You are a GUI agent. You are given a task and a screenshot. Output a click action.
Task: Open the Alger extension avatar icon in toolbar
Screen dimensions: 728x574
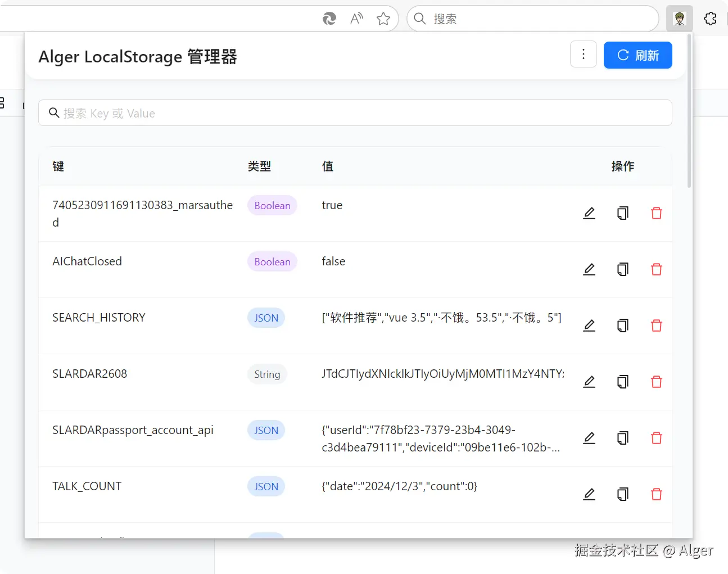[x=680, y=19]
